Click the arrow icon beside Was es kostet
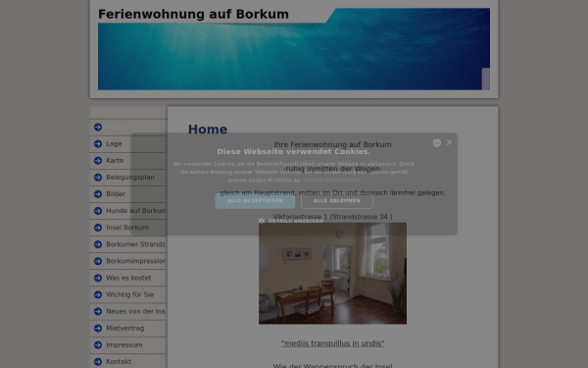The width and height of the screenshot is (588, 368). [x=98, y=278]
